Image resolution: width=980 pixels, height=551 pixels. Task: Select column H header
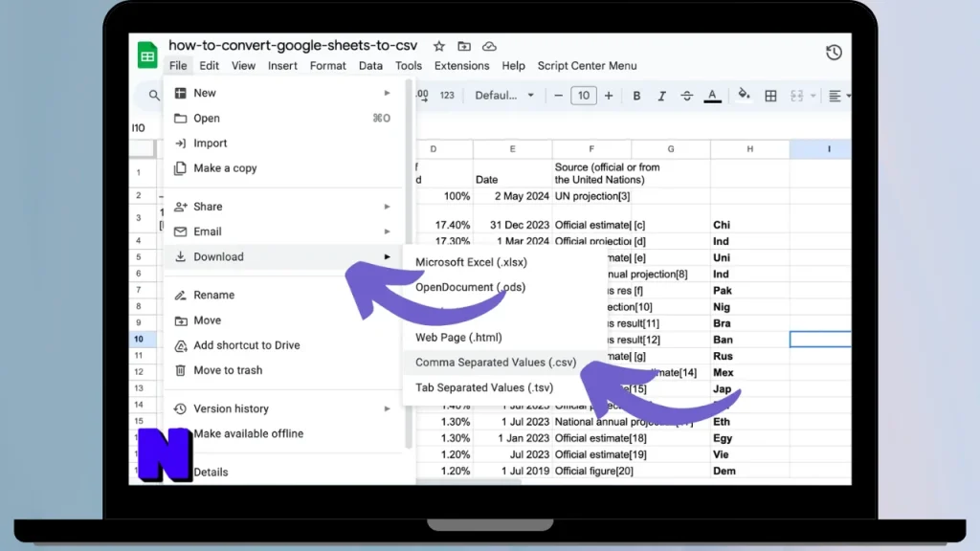[x=749, y=149]
